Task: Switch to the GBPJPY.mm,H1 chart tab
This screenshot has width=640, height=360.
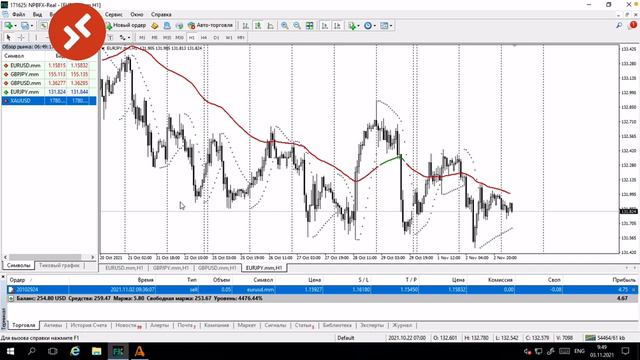Action: pos(171,268)
